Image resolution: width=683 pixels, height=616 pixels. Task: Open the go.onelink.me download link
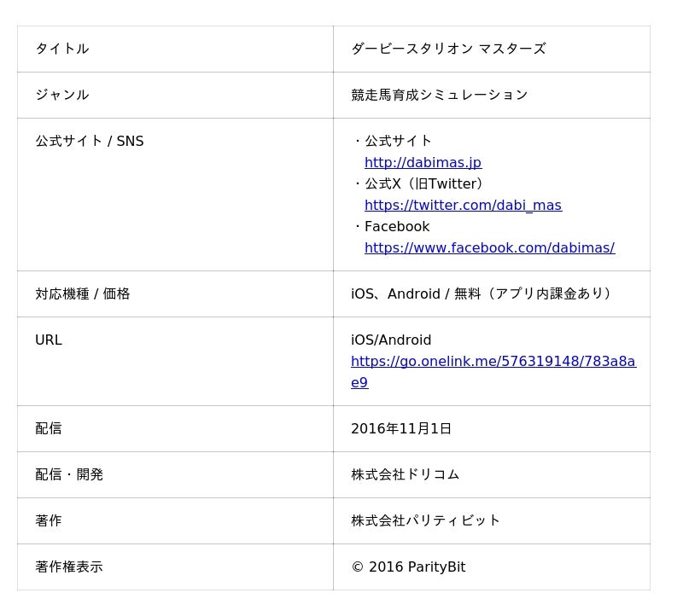[x=493, y=362]
